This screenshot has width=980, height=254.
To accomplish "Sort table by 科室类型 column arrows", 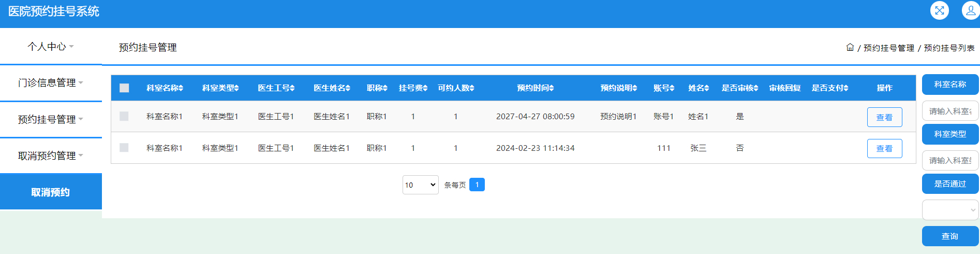I will (x=236, y=88).
